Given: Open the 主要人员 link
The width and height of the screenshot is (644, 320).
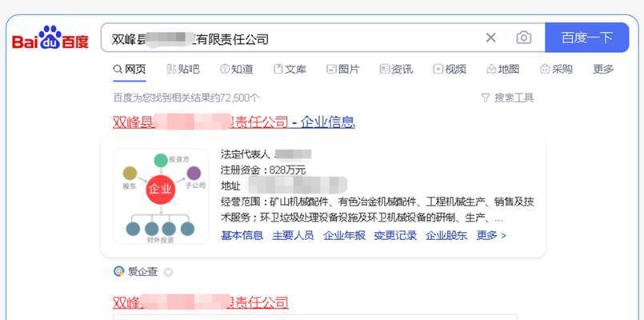Looking at the screenshot, I should point(293,235).
